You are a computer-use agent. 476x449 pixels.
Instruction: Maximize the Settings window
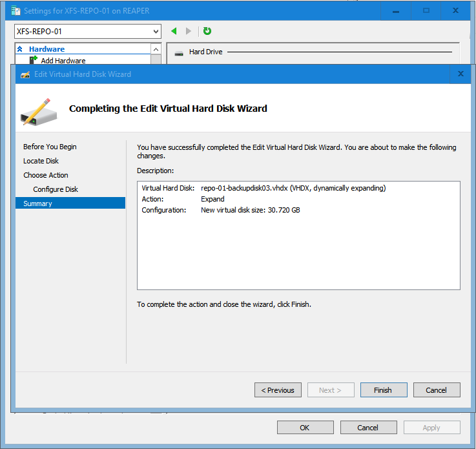(426, 10)
